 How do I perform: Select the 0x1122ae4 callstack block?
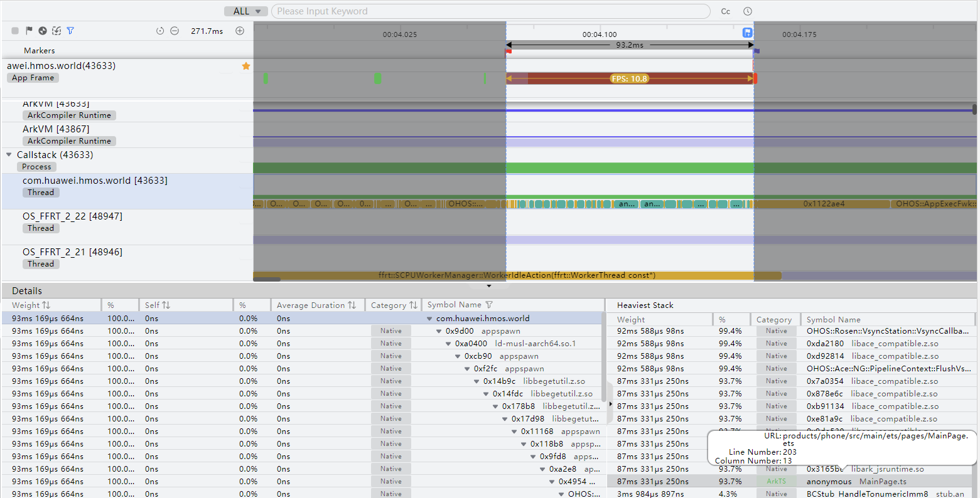(824, 204)
